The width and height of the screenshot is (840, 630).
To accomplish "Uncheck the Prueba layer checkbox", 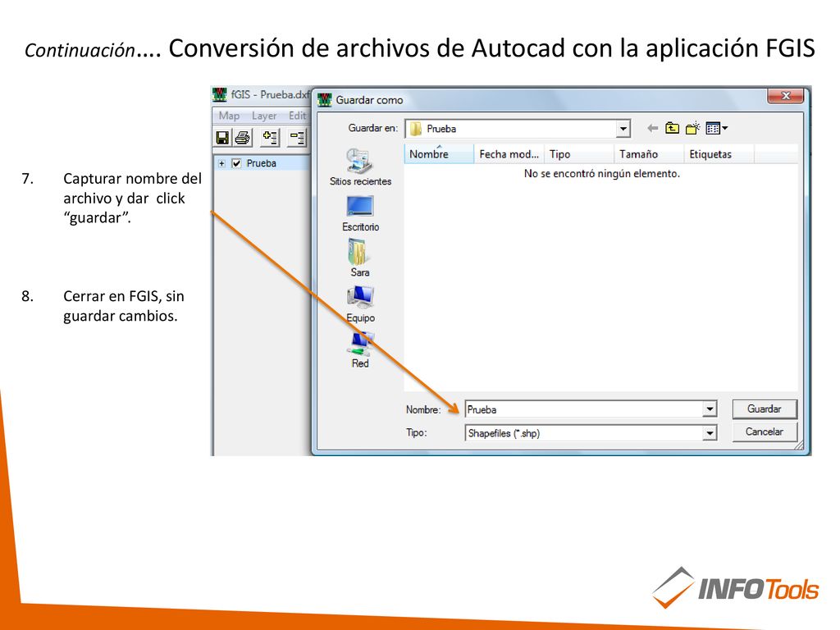I will (x=236, y=163).
